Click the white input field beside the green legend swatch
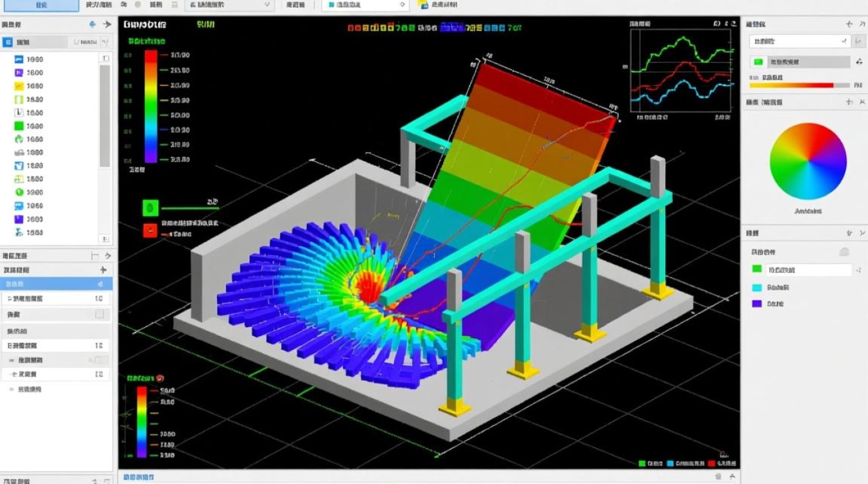The width and height of the screenshot is (868, 484). pyautogui.click(x=809, y=270)
